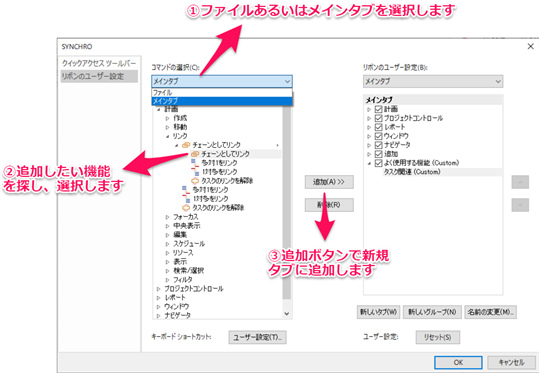Click chain icon of highlighted チェーンとしてリンク row
This screenshot has width=539, height=373.
195,154
